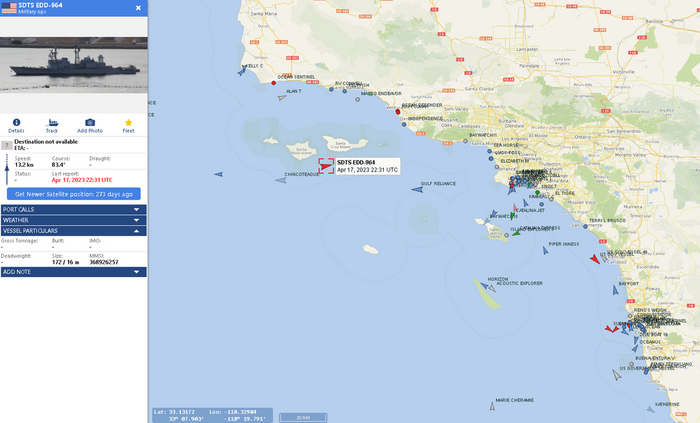
Task: Collapse the VESSEL PARTICULARS section
Action: click(x=74, y=231)
